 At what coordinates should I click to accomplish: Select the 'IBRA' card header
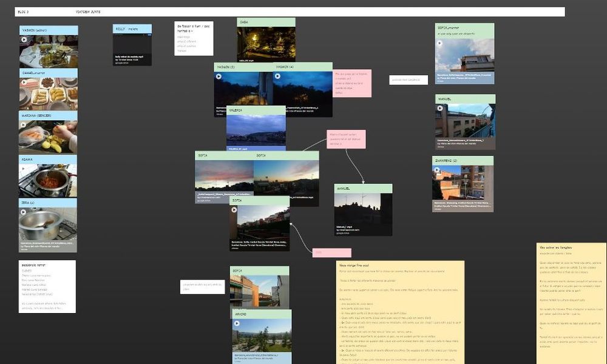tap(47, 203)
